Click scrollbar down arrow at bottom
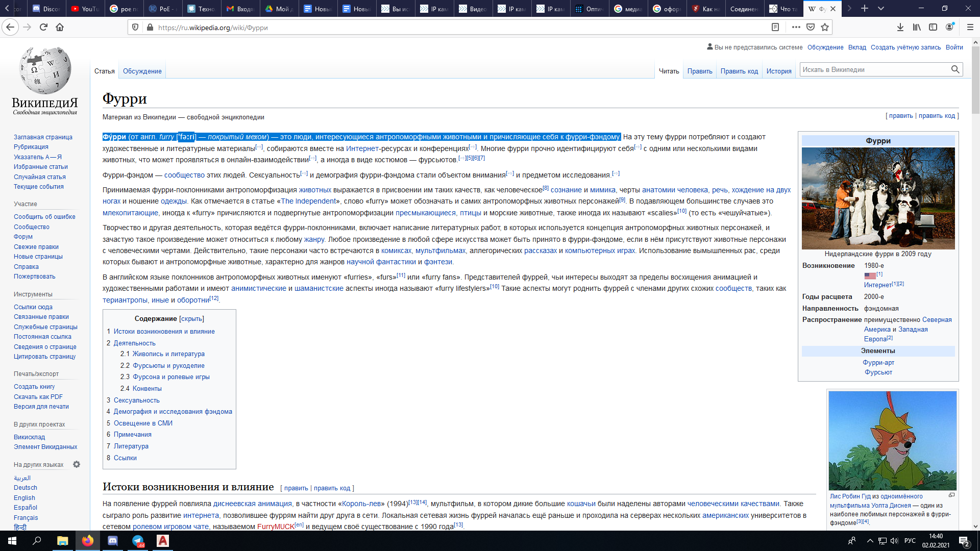 tap(975, 526)
